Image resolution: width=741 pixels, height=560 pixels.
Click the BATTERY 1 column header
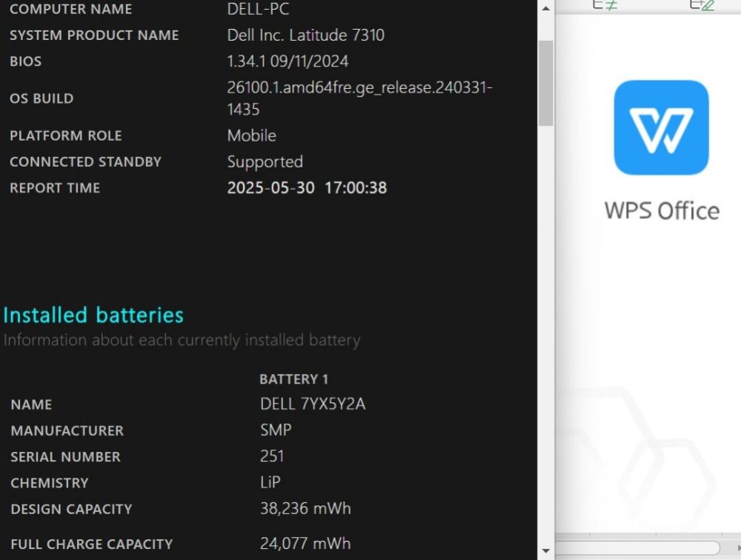click(x=293, y=379)
